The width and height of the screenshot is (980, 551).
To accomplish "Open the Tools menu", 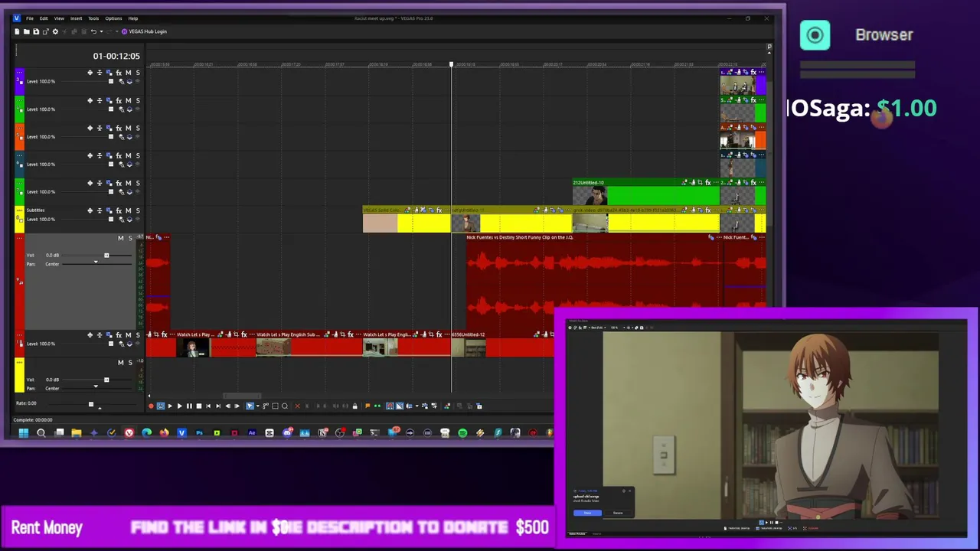I will tap(93, 18).
